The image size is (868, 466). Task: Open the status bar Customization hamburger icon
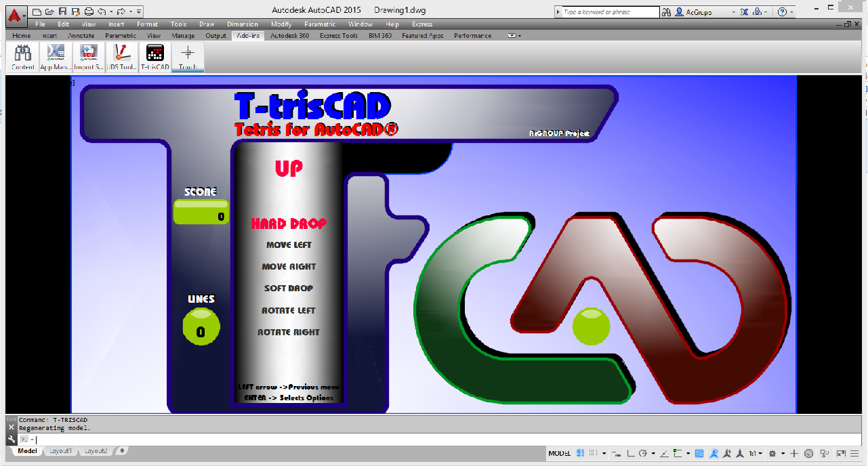pyautogui.click(x=854, y=453)
